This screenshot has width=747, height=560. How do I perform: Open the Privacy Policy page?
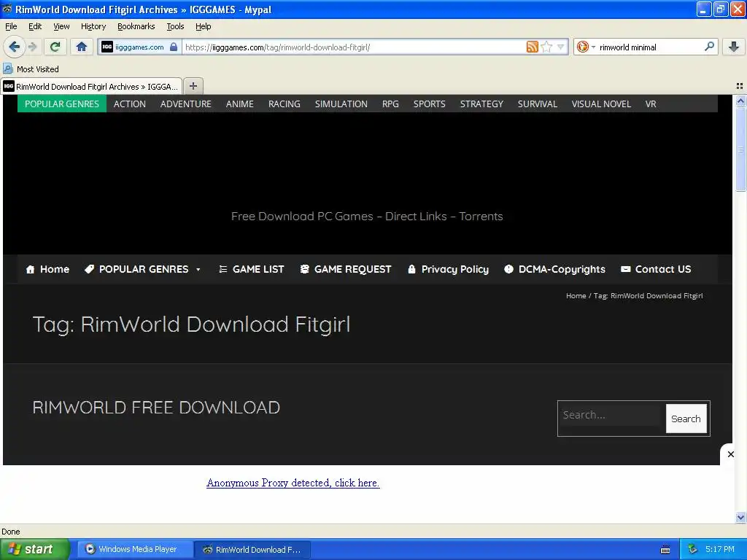pos(449,269)
